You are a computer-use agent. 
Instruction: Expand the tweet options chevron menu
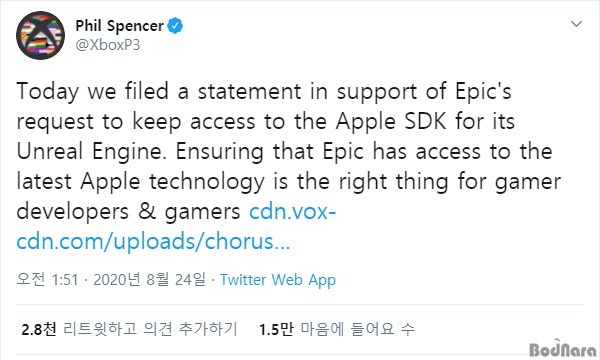coord(576,24)
